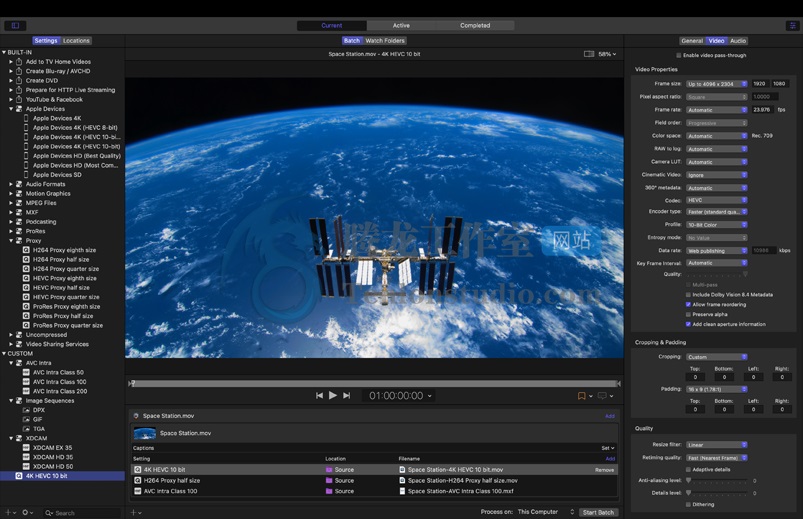This screenshot has height=519, width=803.
Task: Switch to the Completed tab
Action: tap(475, 25)
